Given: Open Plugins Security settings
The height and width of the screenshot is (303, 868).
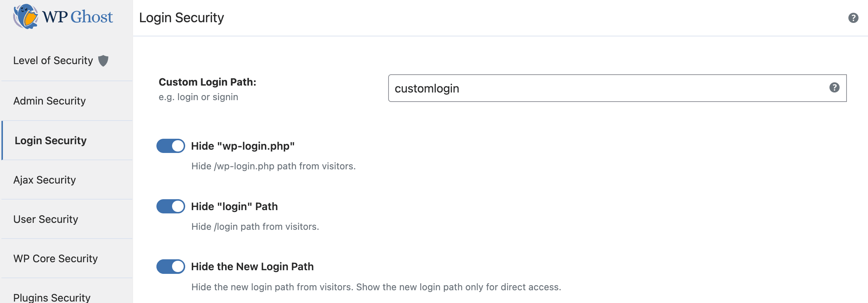Looking at the screenshot, I should tap(51, 297).
